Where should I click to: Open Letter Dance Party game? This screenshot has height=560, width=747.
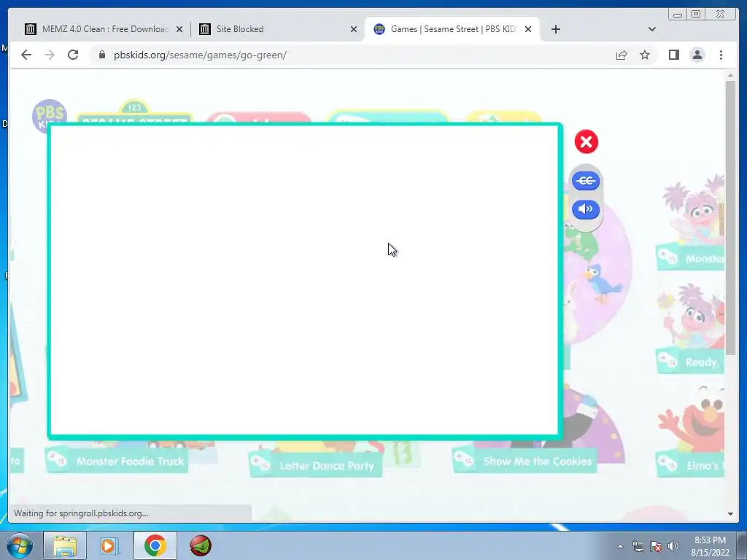[315, 465]
